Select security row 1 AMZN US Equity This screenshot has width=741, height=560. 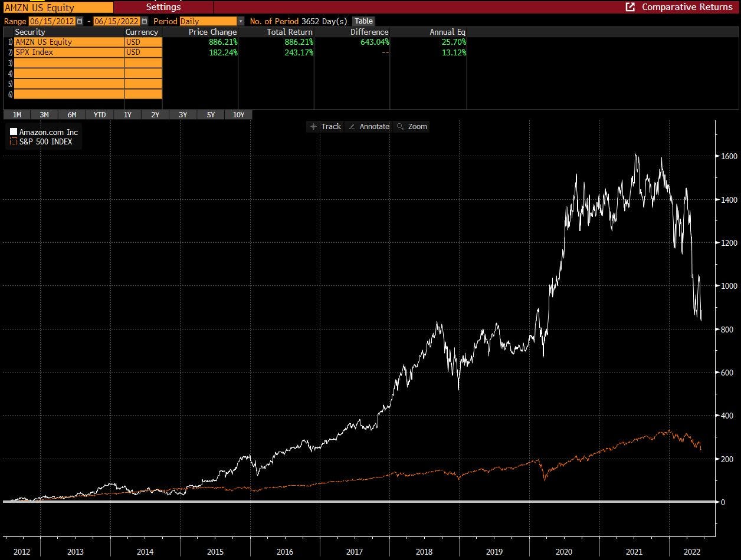69,42
